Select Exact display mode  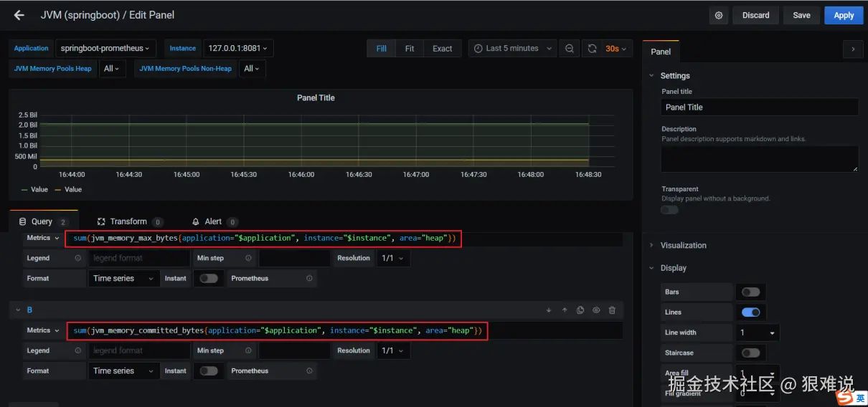click(x=443, y=49)
